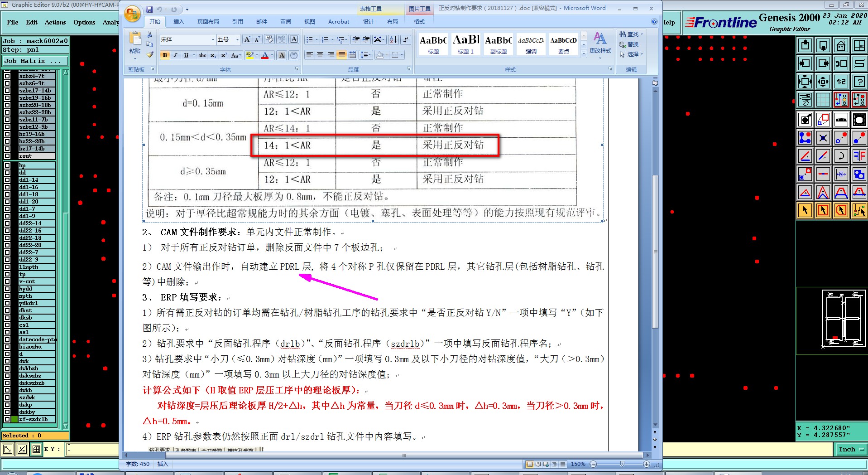Select the arrow pointer select tool in Genesis
The width and height of the screenshot is (868, 475).
(x=805, y=210)
